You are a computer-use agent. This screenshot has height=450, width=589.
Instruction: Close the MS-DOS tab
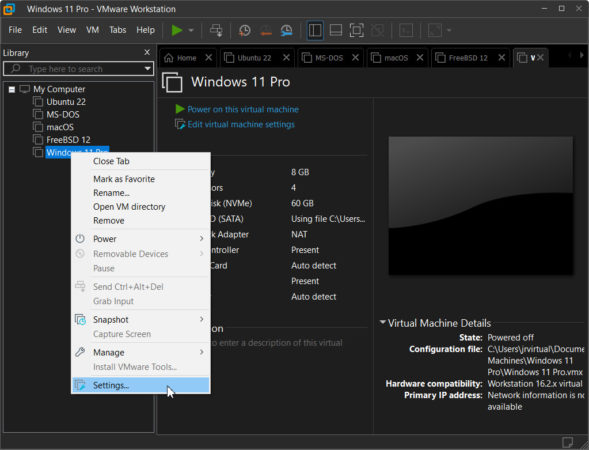click(x=355, y=57)
